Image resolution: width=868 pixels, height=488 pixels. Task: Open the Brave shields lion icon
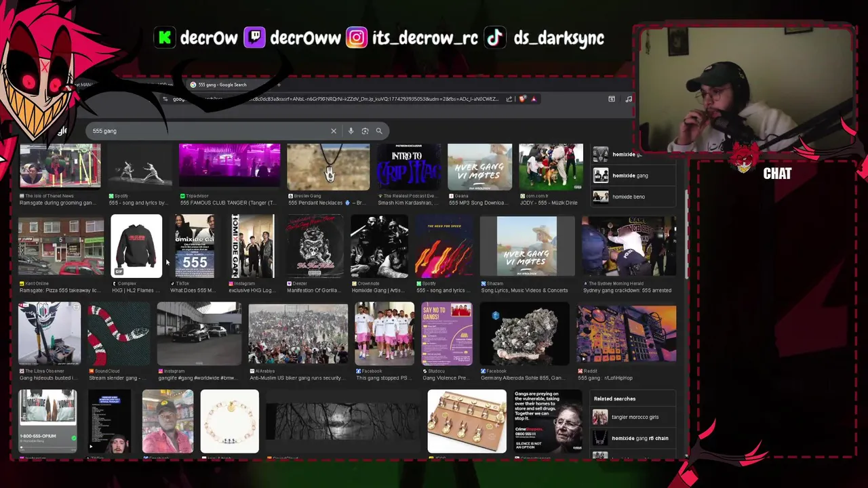(522, 99)
